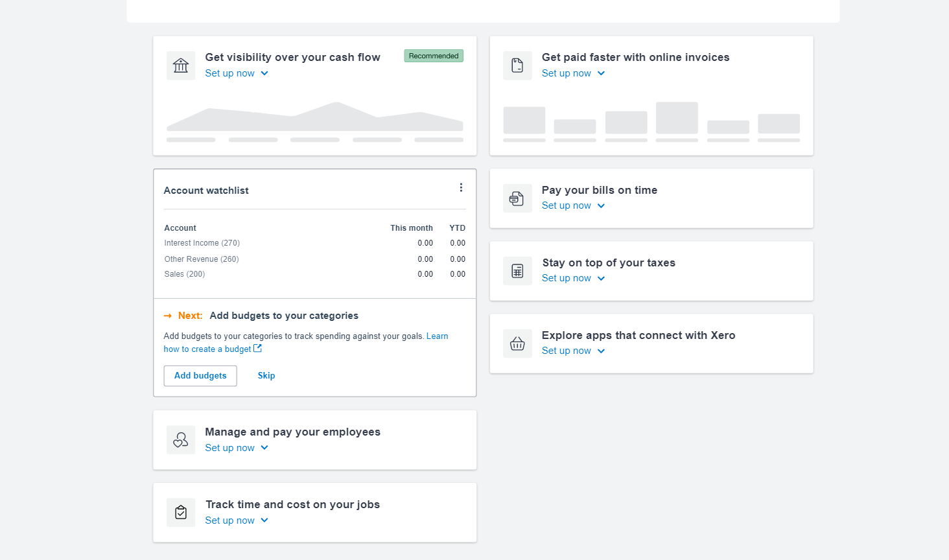
Task: Expand Set up now under Manage and pay employees
Action: (x=237, y=448)
